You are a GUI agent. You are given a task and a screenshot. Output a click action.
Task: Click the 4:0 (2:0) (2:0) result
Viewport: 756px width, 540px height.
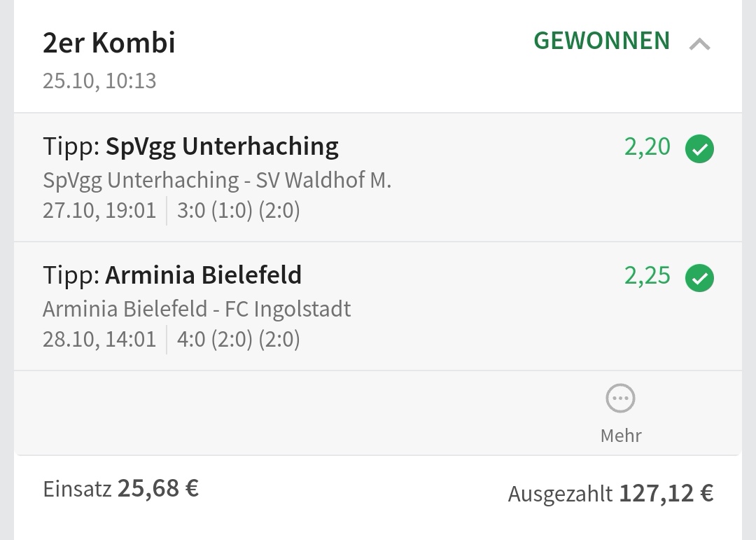[238, 340]
